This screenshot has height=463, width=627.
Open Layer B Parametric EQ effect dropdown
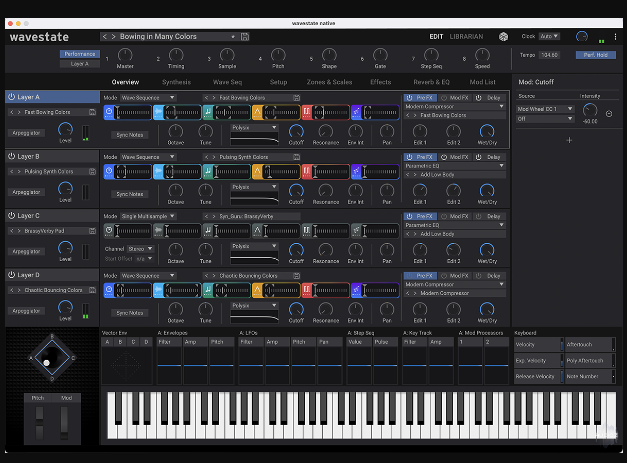(x=455, y=166)
